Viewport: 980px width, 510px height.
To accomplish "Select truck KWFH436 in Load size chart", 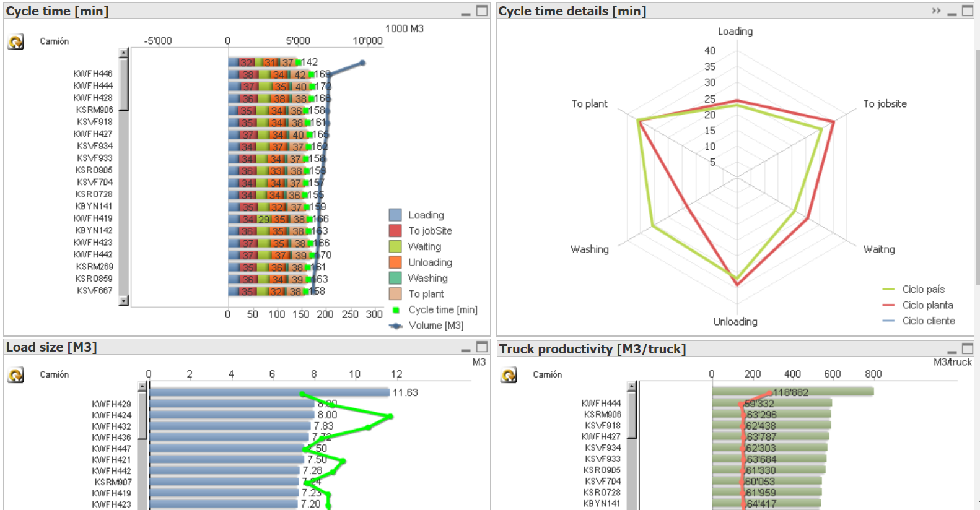I will point(112,438).
